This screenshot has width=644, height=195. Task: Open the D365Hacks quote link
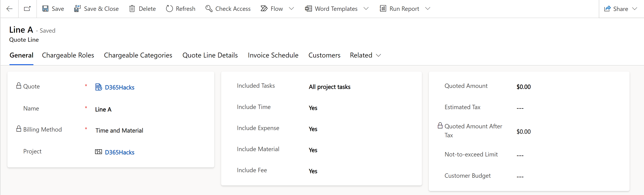coord(119,87)
